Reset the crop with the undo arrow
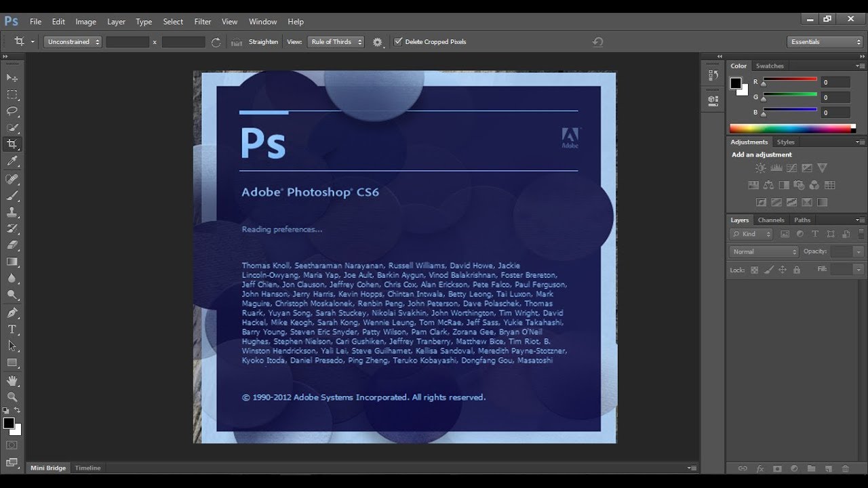This screenshot has height=488, width=868. (x=597, y=42)
